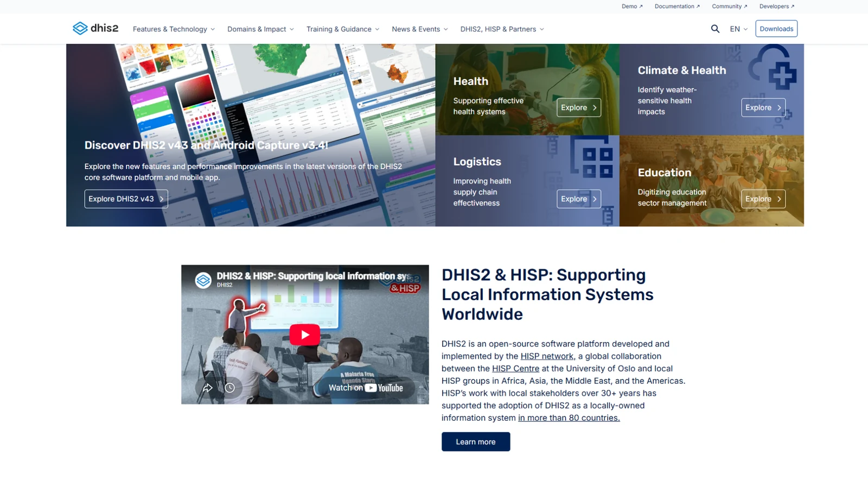Viewport: 868px width, 488px height.
Task: Click the DHIS2 channel avatar in video
Action: click(203, 280)
